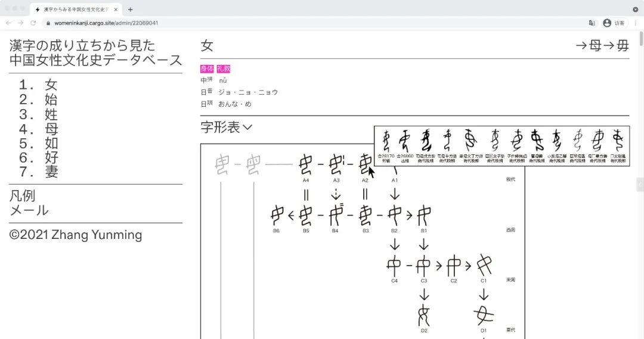Select glyph B2 in the 西周 row
644x339 pixels.
pyautogui.click(x=395, y=215)
